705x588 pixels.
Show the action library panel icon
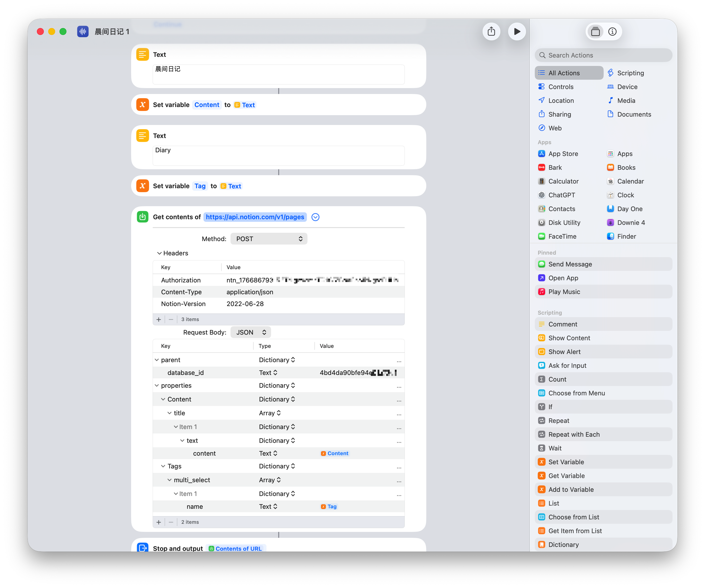(x=595, y=31)
